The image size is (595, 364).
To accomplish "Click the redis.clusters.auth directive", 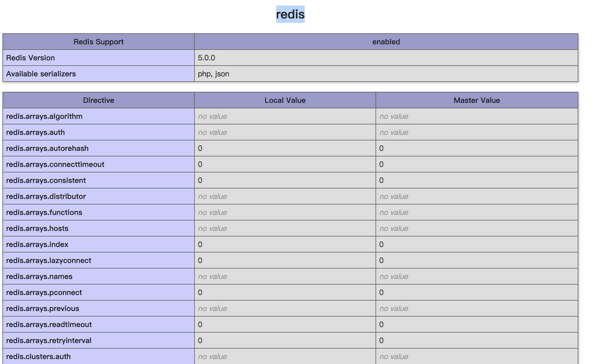I will coord(38,357).
